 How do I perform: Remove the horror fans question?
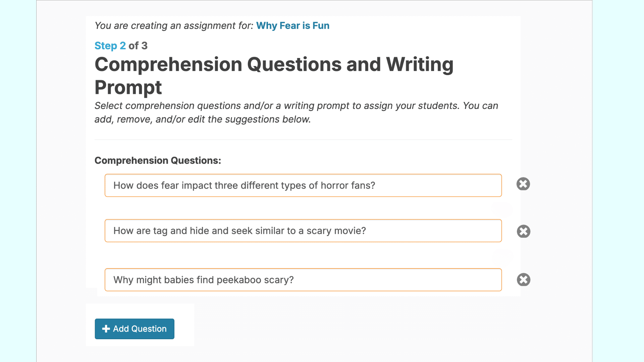coord(523,184)
